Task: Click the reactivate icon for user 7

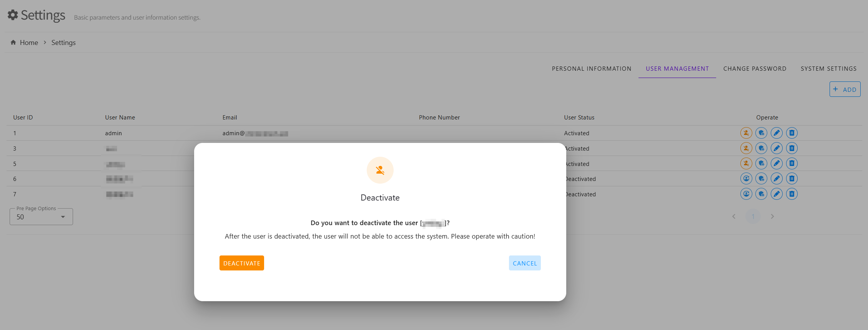Action: coord(746,194)
